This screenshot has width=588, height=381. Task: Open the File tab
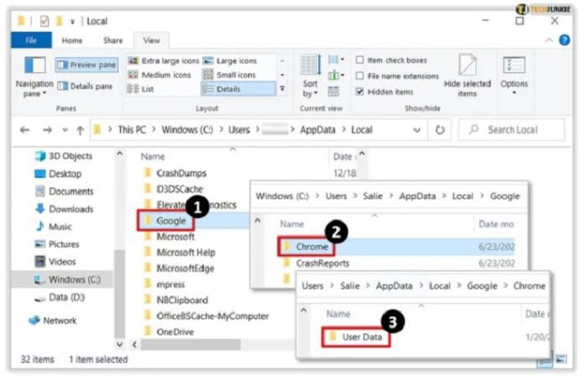pos(31,40)
